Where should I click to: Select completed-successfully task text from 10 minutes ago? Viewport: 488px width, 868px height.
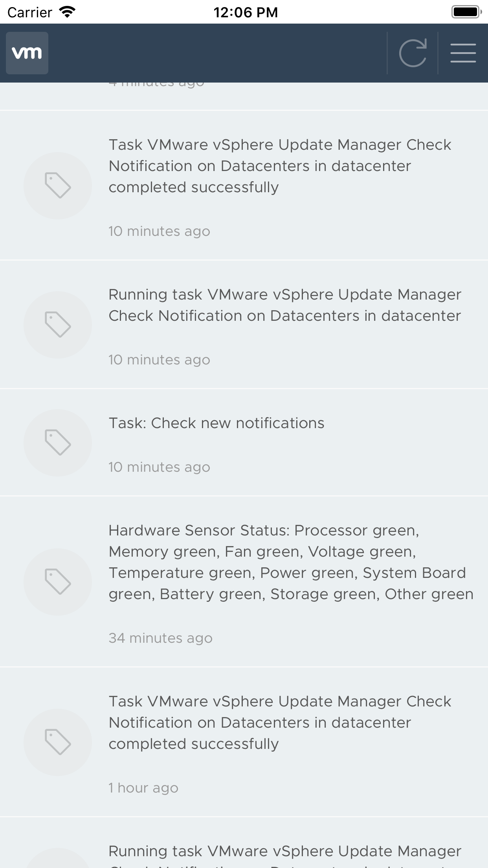point(280,166)
